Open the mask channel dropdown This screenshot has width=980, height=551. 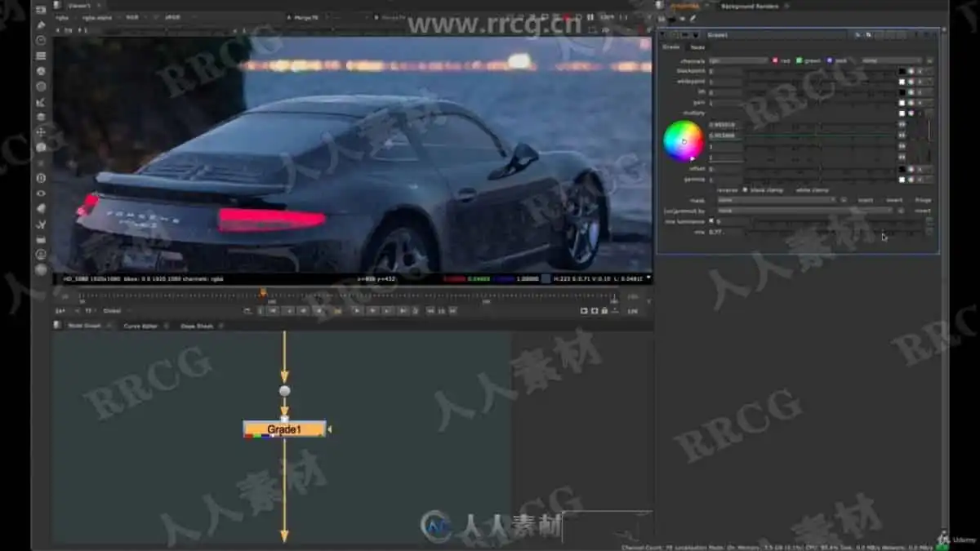tap(777, 200)
